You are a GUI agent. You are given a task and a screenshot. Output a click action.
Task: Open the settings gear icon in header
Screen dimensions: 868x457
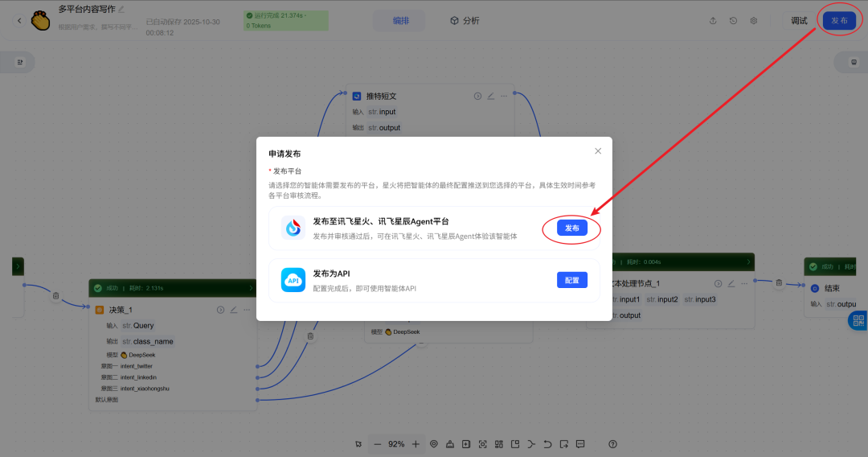click(x=754, y=21)
